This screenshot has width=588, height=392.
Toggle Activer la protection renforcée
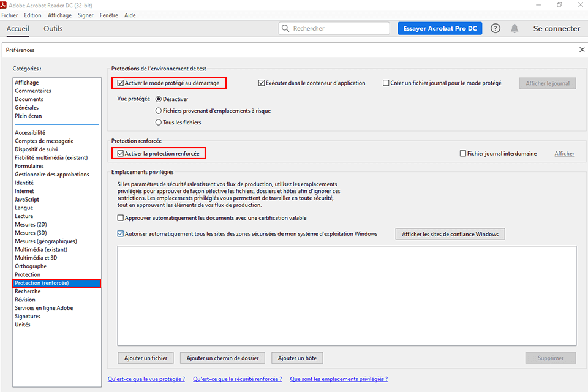tap(121, 153)
